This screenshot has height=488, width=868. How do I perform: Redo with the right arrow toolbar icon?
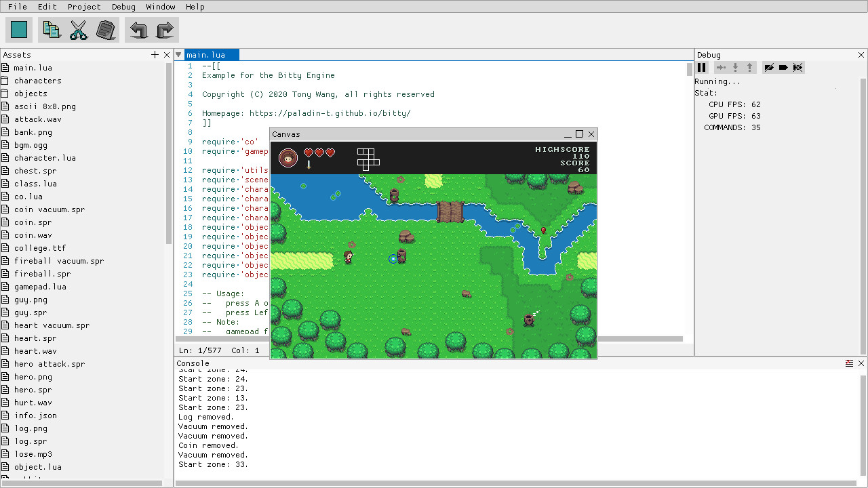point(165,29)
